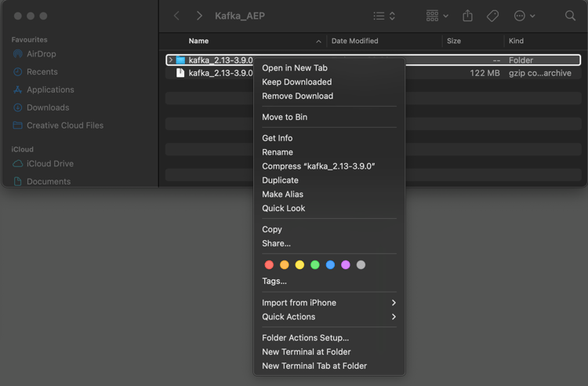
Task: Open AirDrop in the sidebar
Action: pyautogui.click(x=34, y=54)
